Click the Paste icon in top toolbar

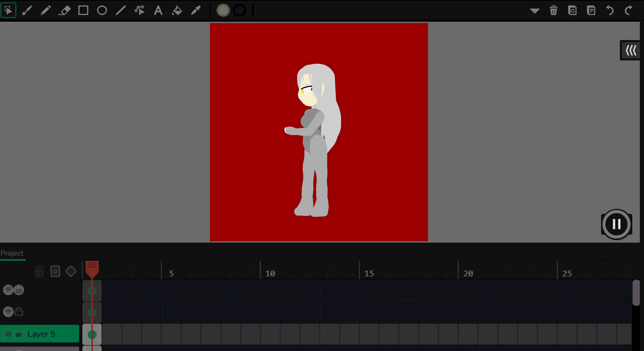pyautogui.click(x=591, y=10)
